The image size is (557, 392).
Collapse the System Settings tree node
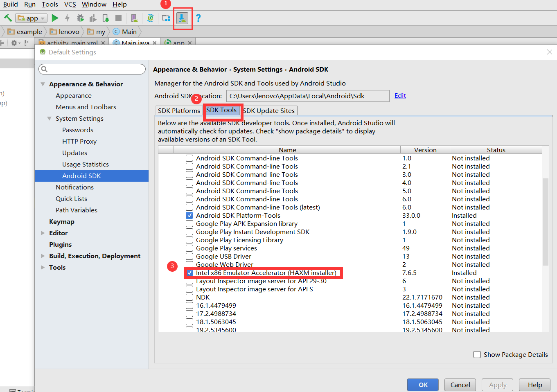[49, 118]
